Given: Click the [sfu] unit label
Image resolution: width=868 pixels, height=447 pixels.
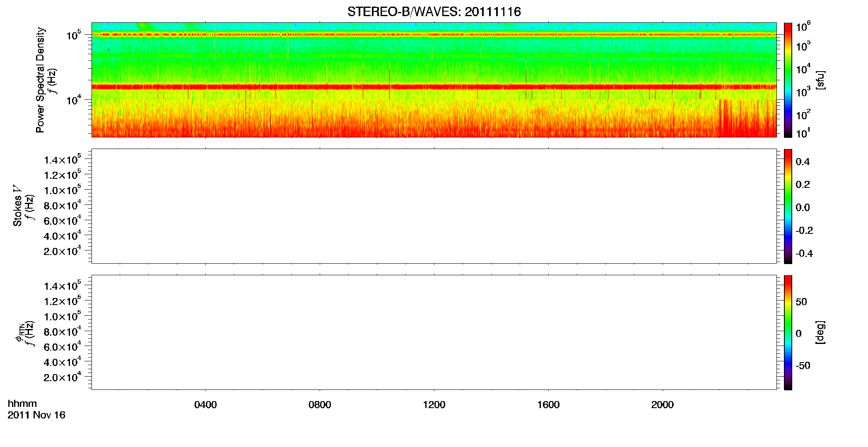Looking at the screenshot, I should point(820,80).
